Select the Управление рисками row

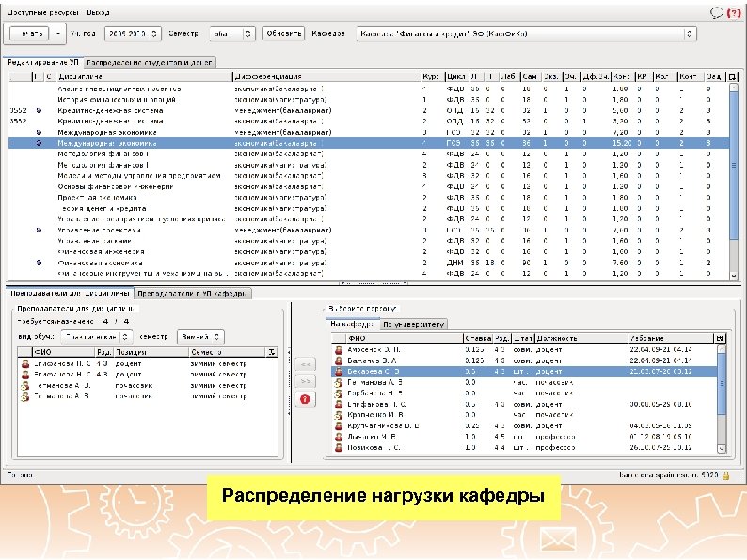369,241
